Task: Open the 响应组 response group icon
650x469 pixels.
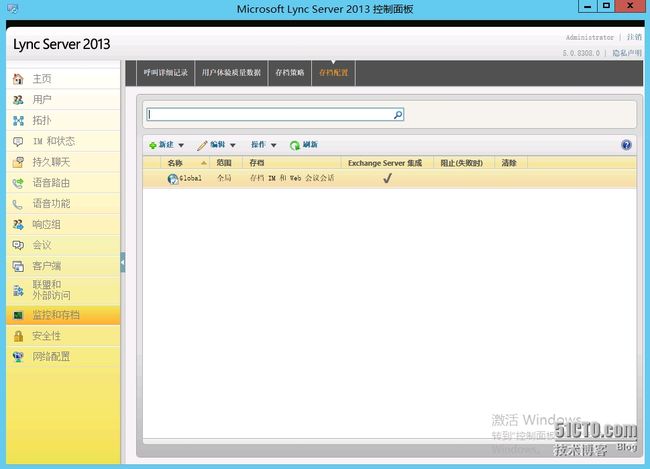Action: (x=18, y=225)
